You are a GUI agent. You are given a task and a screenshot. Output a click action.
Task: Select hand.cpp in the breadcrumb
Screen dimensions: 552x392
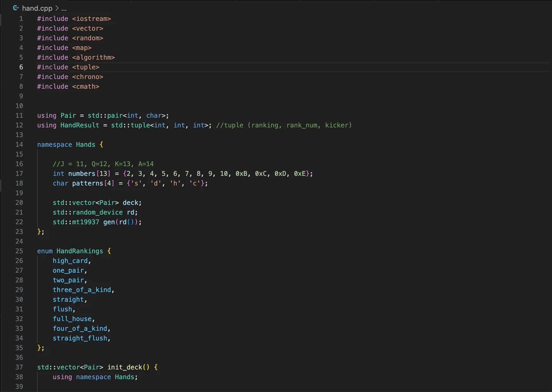point(37,8)
